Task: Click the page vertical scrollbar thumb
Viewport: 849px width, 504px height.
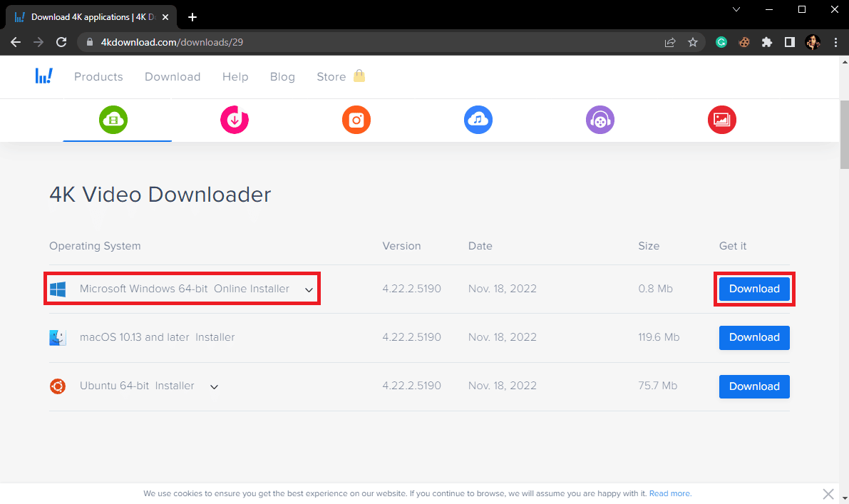Action: [844, 134]
